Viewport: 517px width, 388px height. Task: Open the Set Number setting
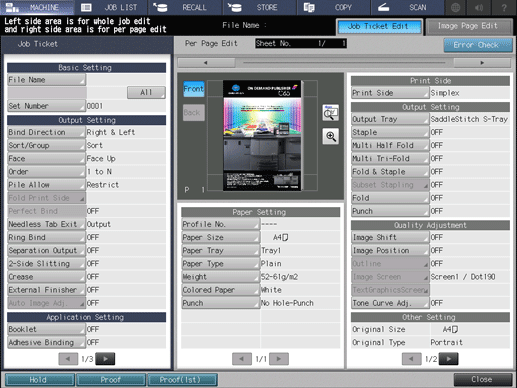46,106
